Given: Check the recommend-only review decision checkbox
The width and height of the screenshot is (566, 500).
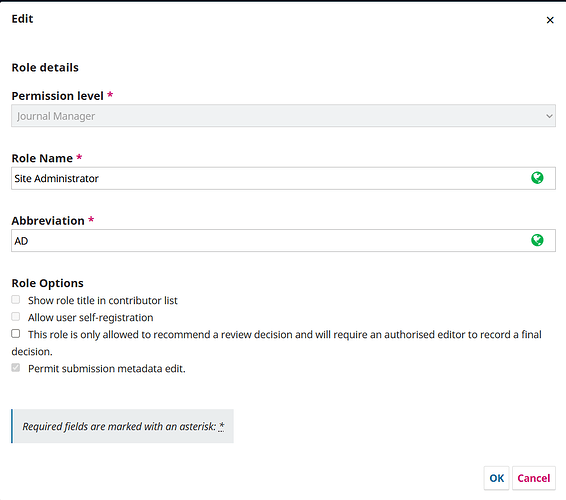Looking at the screenshot, I should pyautogui.click(x=16, y=334).
